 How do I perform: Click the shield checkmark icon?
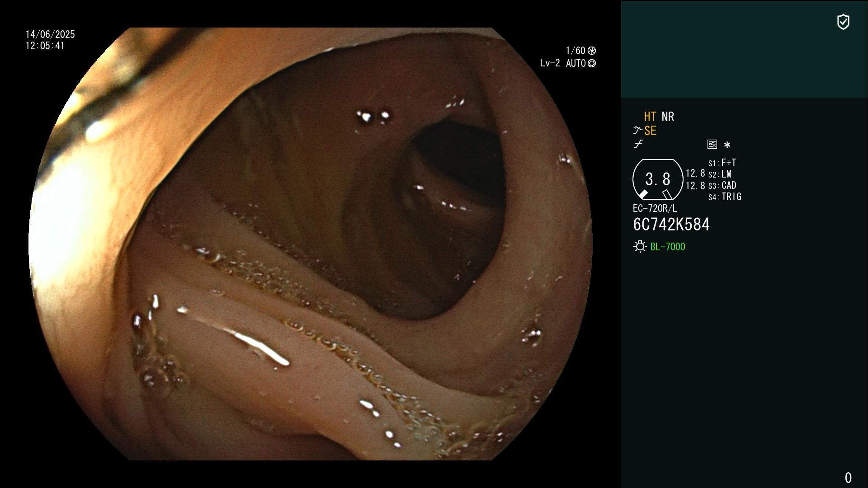[x=843, y=22]
